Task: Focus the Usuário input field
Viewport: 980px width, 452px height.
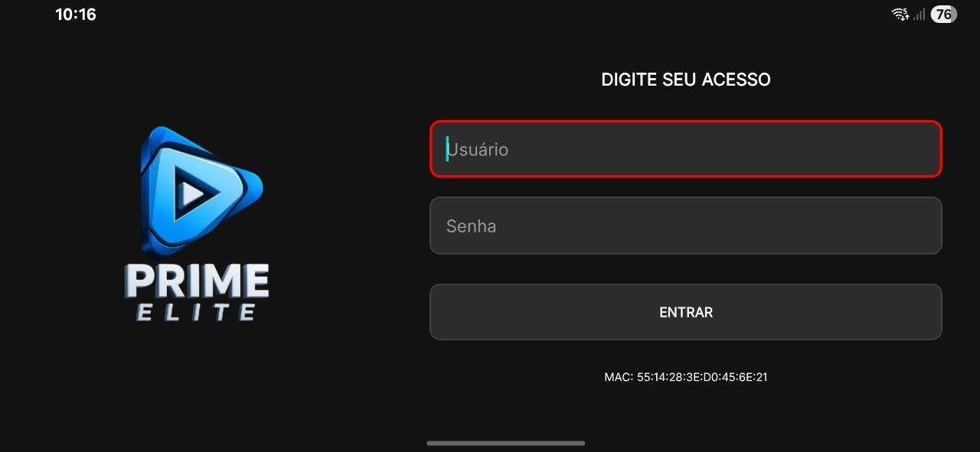Action: [x=685, y=149]
